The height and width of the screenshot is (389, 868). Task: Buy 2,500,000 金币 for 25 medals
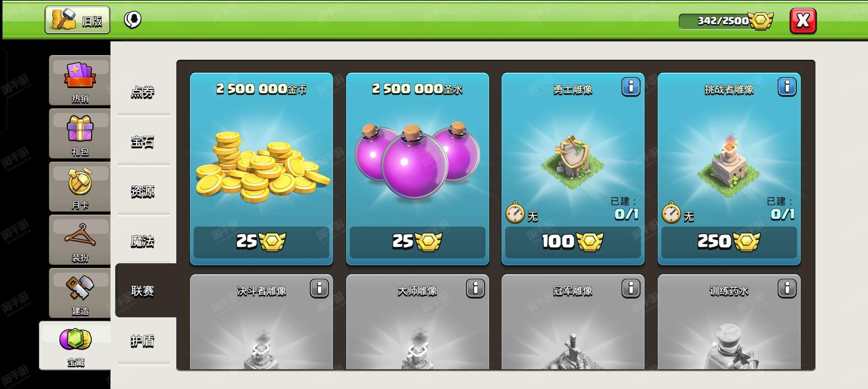261,242
